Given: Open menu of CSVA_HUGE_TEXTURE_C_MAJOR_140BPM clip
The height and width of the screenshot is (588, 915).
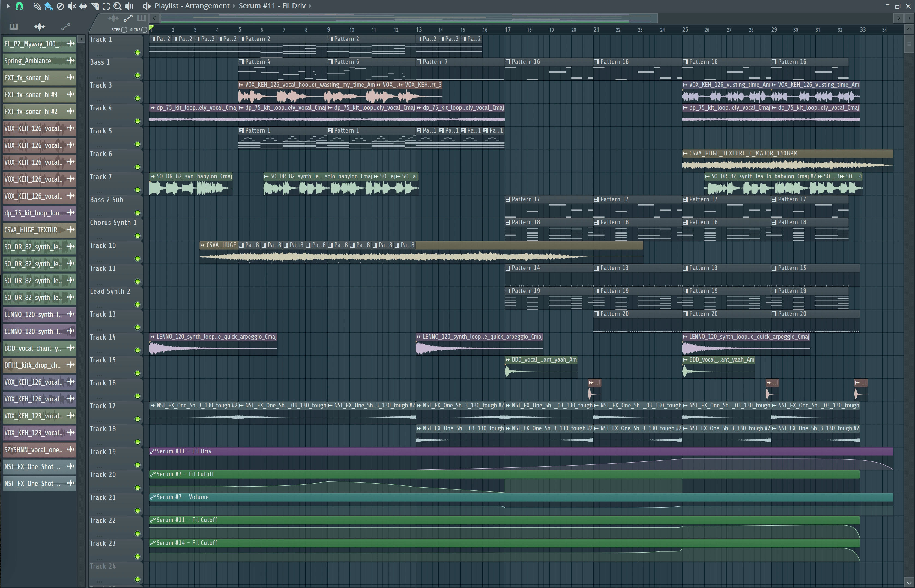Looking at the screenshot, I should click(686, 154).
